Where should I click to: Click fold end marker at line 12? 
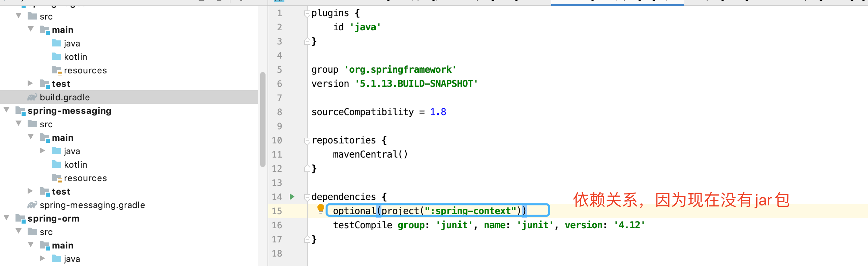coord(307,168)
